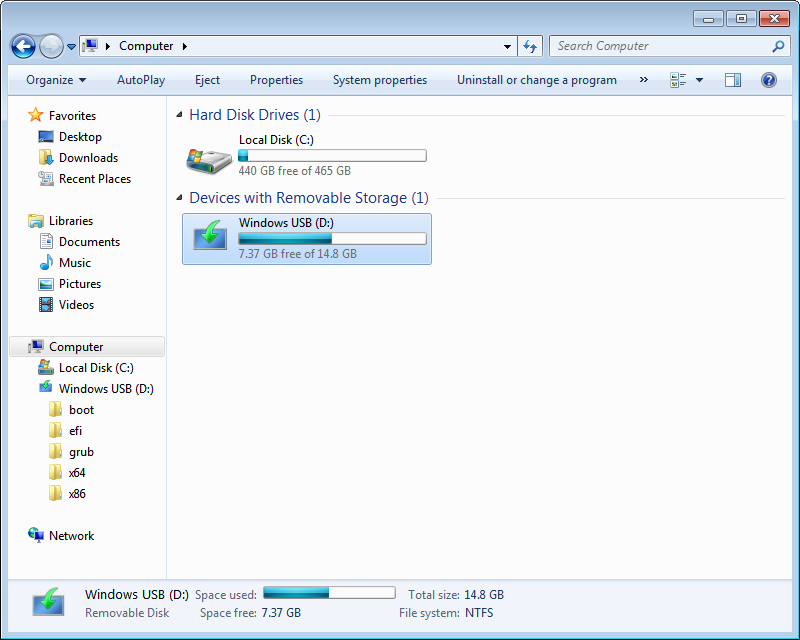Click the Music note icon
The width and height of the screenshot is (800, 640).
[x=46, y=262]
